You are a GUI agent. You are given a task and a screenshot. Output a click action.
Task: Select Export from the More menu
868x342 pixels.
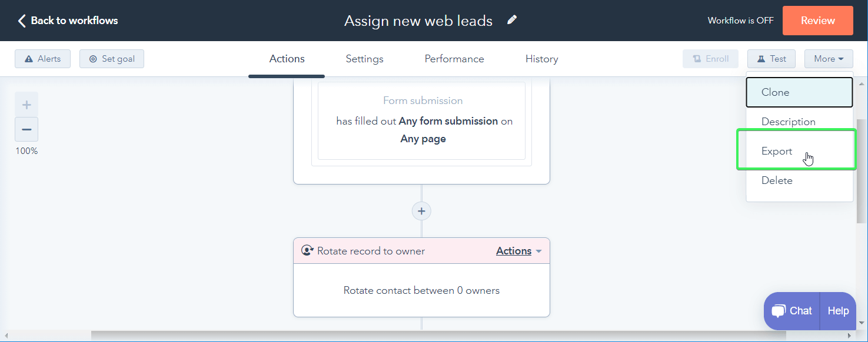point(776,150)
